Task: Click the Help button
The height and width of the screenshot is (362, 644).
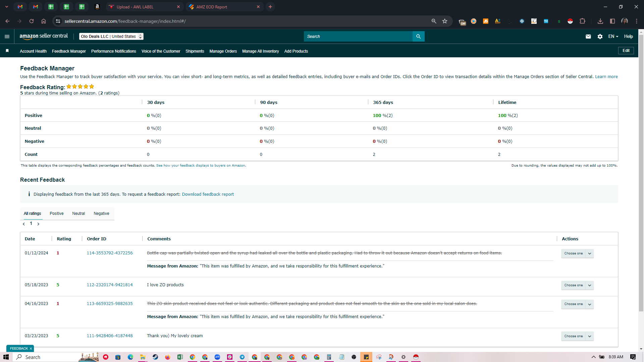Action: [628, 37]
